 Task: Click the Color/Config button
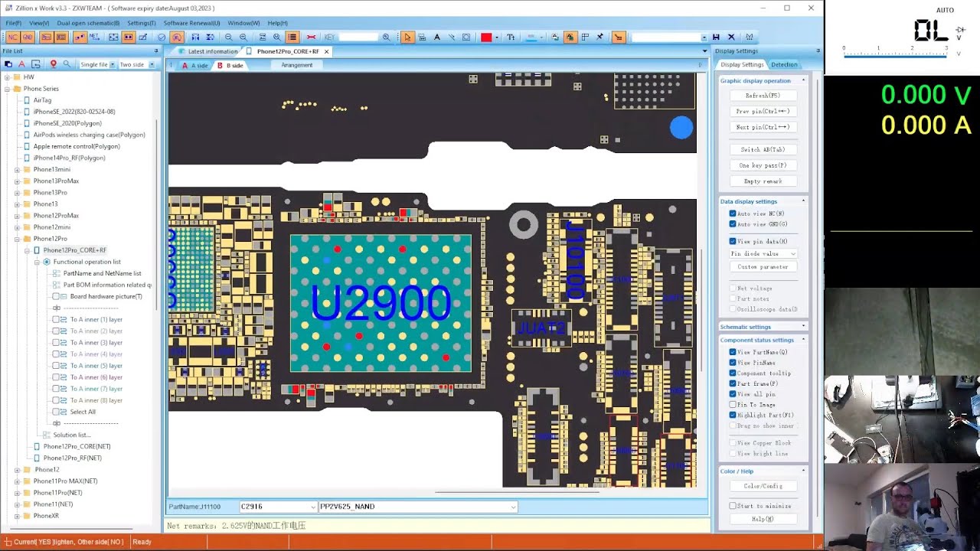[x=763, y=486]
